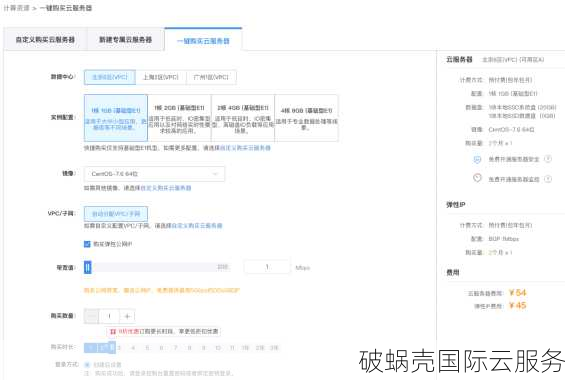
Task: Click the purchase duration slider handle
Action: (112, 348)
